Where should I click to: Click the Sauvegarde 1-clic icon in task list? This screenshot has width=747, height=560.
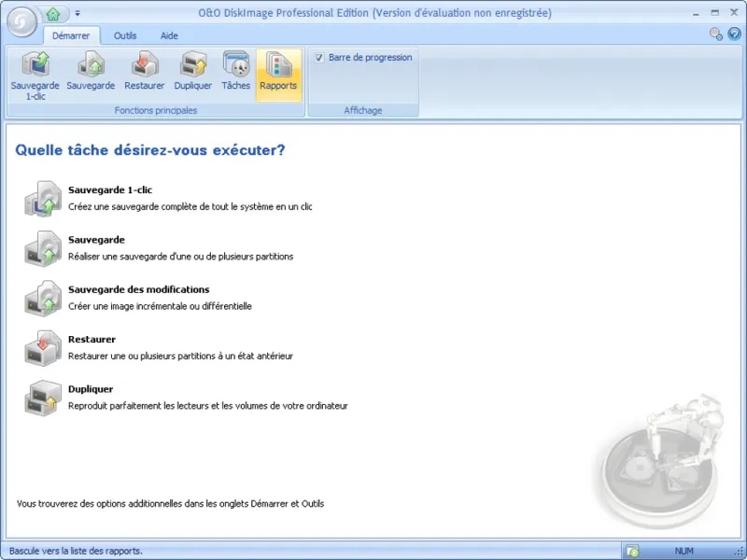(43, 199)
